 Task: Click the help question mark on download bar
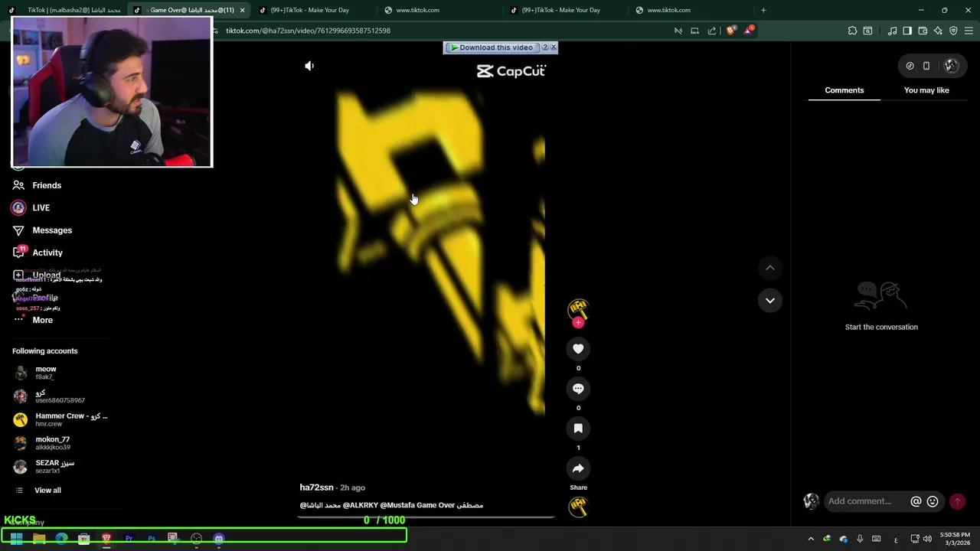point(545,47)
